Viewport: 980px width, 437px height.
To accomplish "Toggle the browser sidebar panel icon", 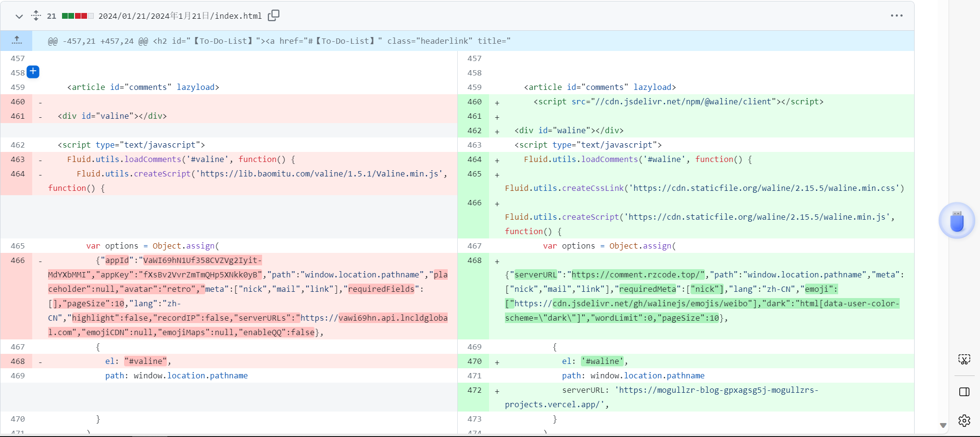I will (x=964, y=392).
